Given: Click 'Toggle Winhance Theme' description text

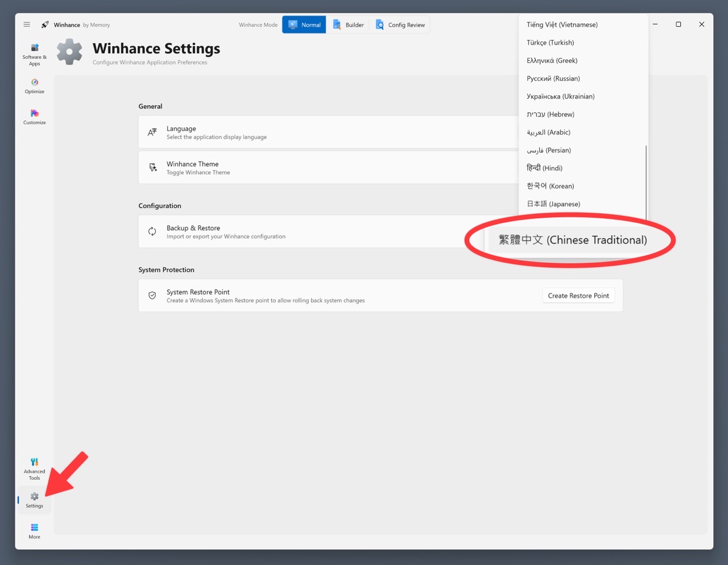Looking at the screenshot, I should pyautogui.click(x=198, y=173).
